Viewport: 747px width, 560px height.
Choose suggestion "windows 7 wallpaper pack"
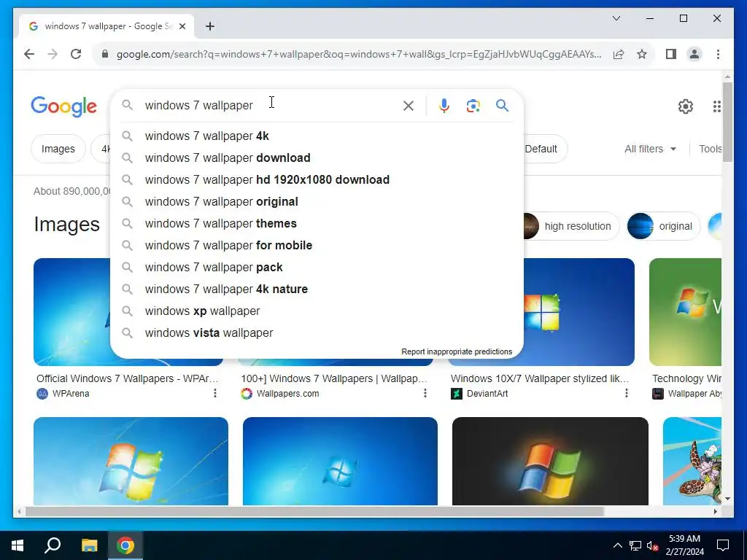(317, 268)
